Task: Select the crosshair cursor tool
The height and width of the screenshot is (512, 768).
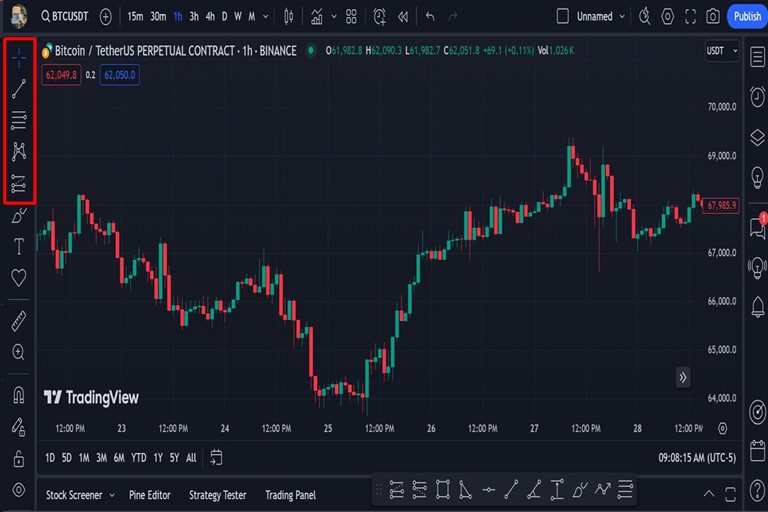Action: 19,58
